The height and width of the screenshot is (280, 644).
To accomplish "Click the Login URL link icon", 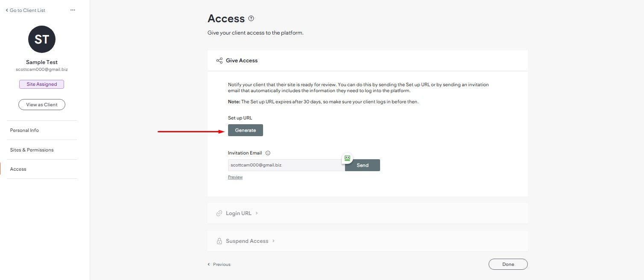I will tap(220, 213).
